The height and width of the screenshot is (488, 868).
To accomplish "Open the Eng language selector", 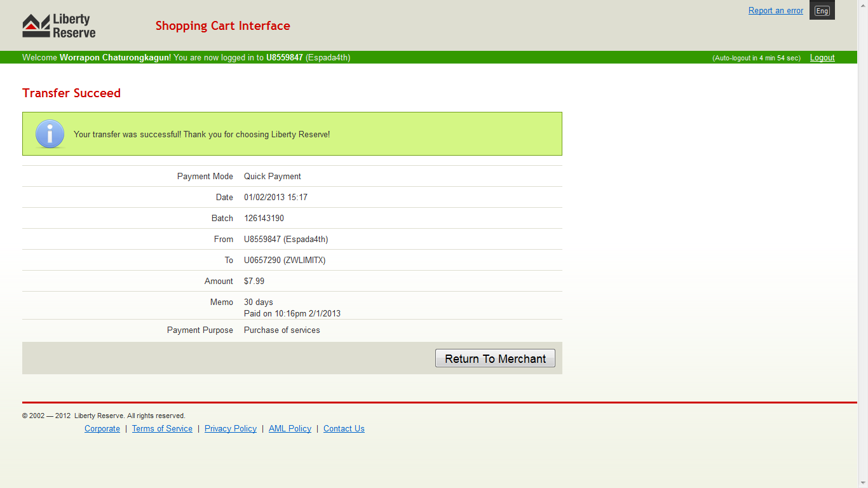I will (x=822, y=11).
